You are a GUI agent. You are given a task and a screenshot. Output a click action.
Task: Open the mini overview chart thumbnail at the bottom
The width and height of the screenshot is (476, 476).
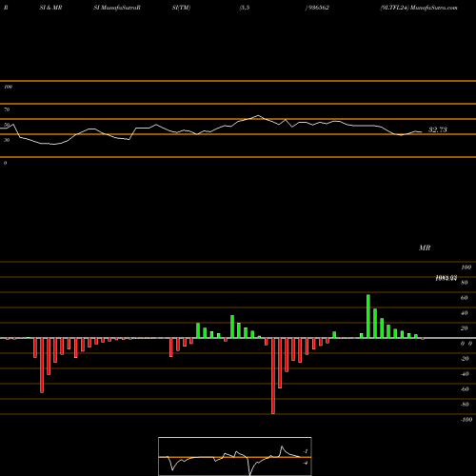click(x=235, y=456)
